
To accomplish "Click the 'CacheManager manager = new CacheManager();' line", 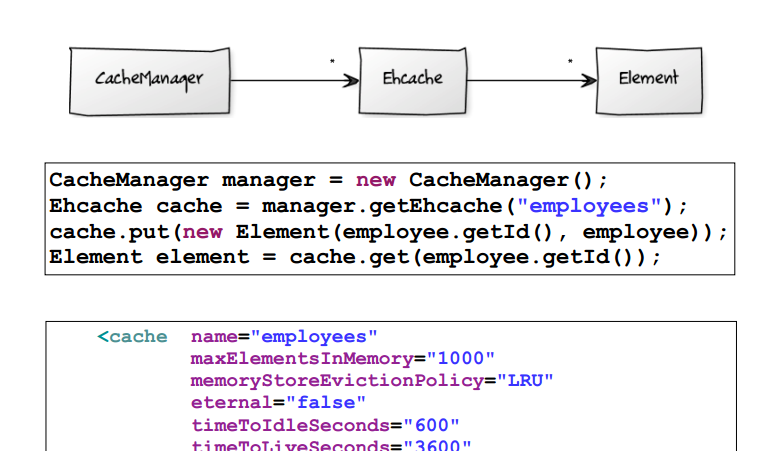I will click(x=328, y=180).
